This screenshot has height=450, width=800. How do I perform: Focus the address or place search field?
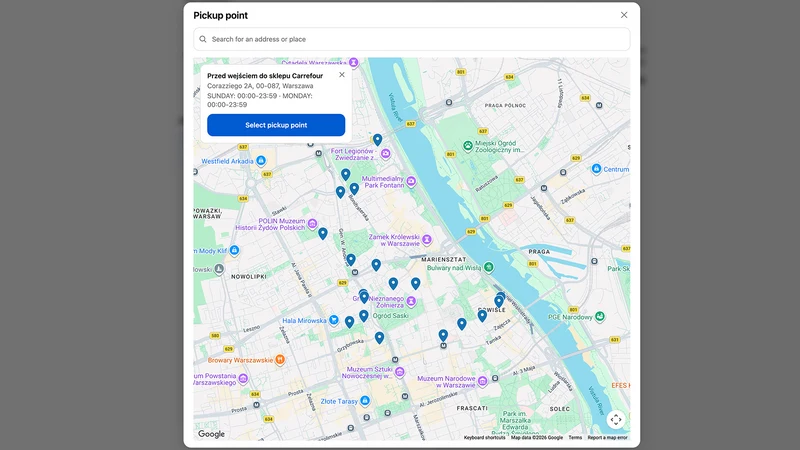(412, 39)
